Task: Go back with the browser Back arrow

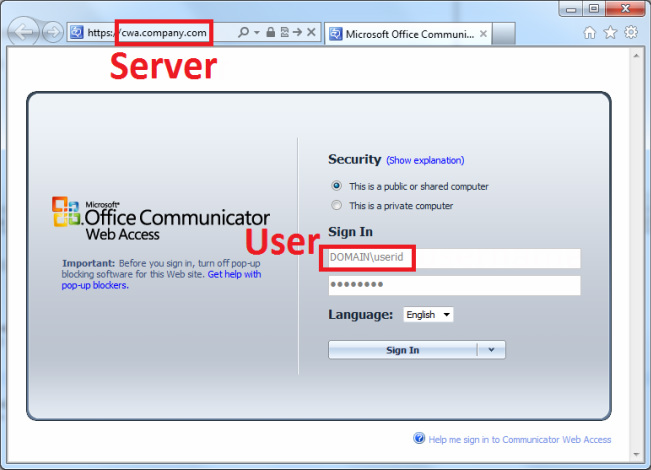Action: [x=23, y=32]
